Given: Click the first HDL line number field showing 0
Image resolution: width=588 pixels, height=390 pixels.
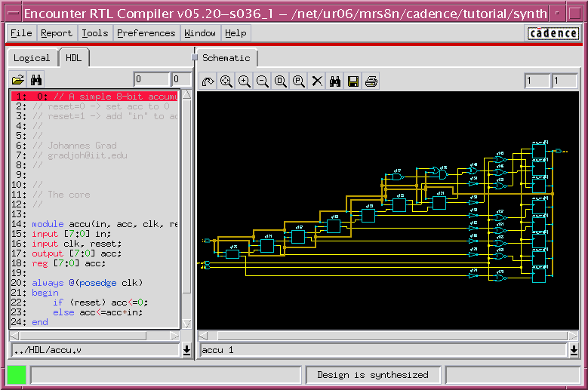Looking at the screenshot, I should [152, 79].
